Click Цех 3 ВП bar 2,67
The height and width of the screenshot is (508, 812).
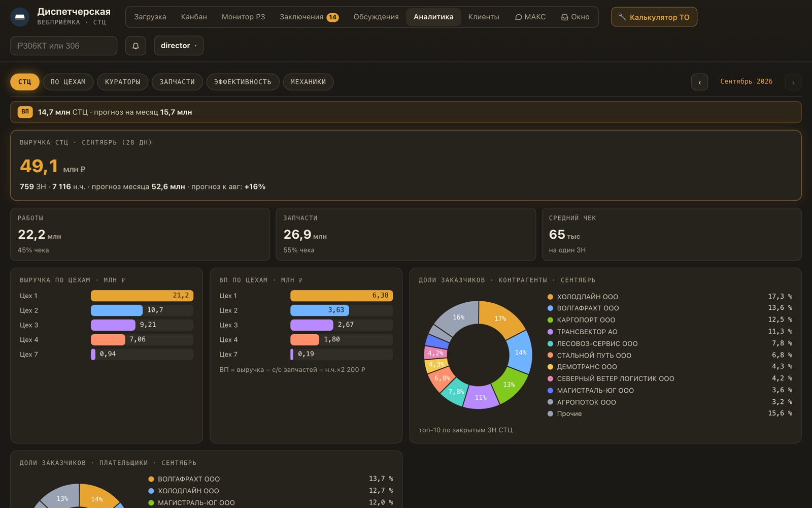(312, 325)
